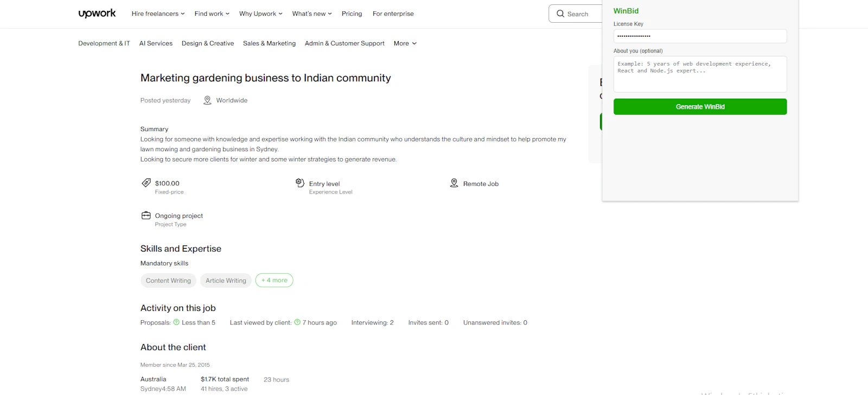Click the Ongoing project briefcase icon

pos(146,215)
